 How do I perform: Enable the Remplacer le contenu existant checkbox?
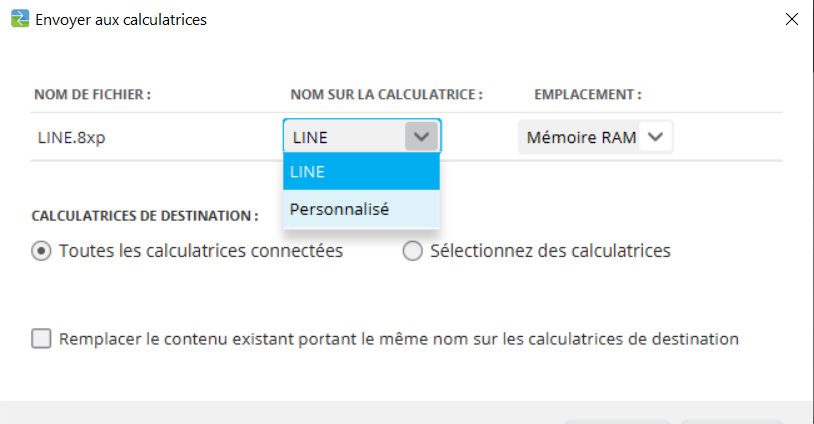[x=42, y=339]
